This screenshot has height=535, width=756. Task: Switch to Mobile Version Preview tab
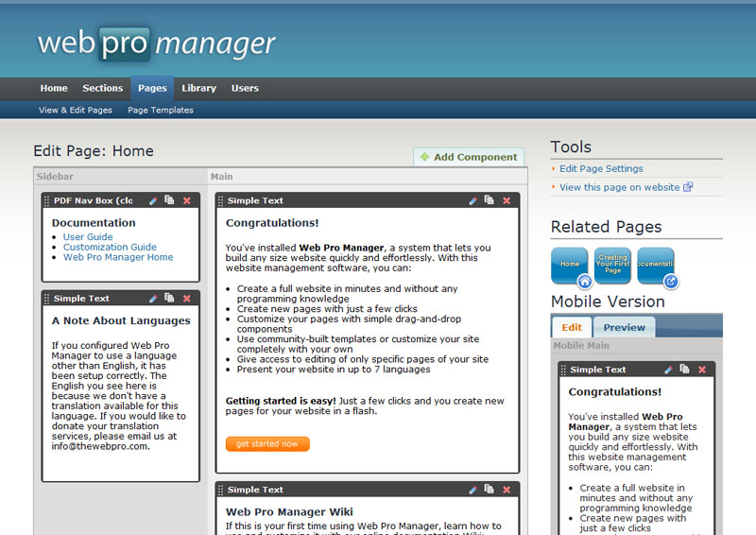(625, 328)
